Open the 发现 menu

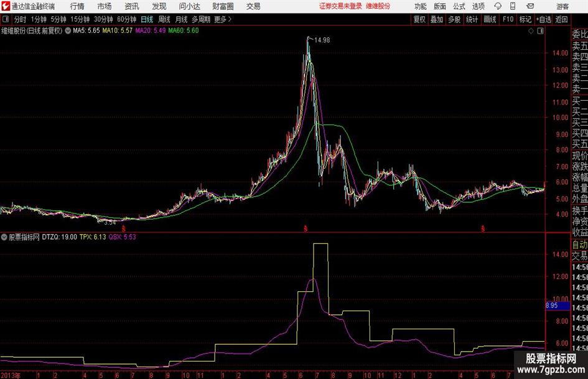(159, 6)
